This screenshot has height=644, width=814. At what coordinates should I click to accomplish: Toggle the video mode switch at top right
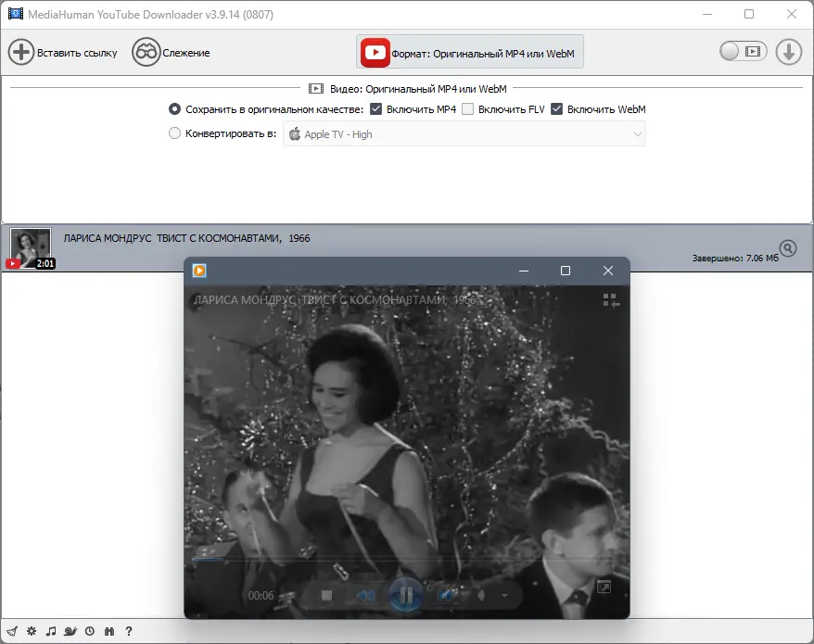point(743,51)
